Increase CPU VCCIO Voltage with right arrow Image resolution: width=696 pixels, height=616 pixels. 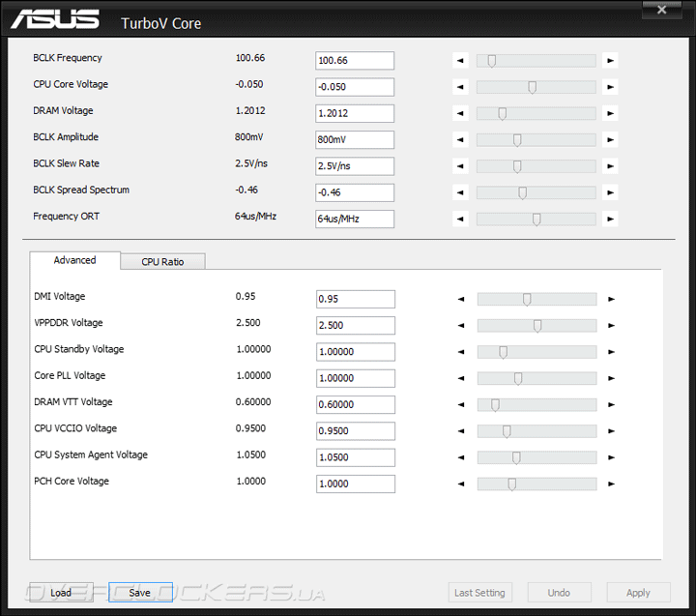click(x=611, y=431)
